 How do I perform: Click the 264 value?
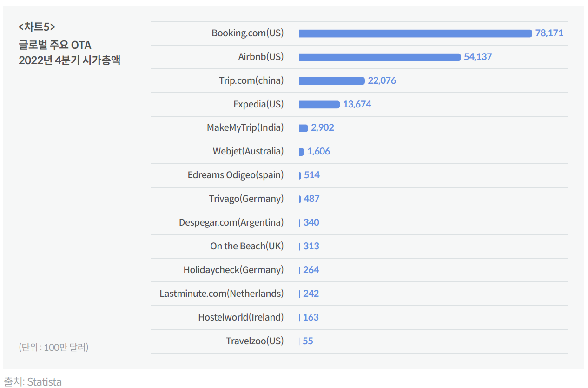tap(311, 270)
